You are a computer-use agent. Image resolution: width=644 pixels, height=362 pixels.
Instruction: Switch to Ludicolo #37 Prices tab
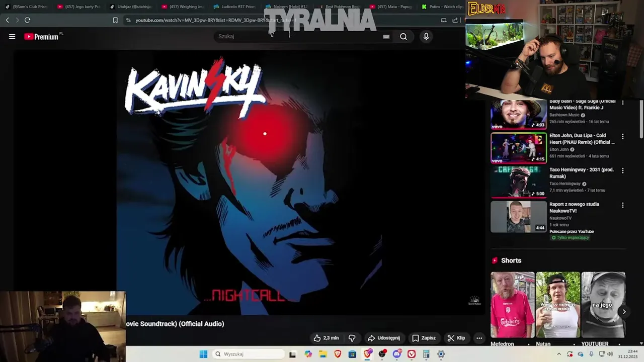click(234, 7)
